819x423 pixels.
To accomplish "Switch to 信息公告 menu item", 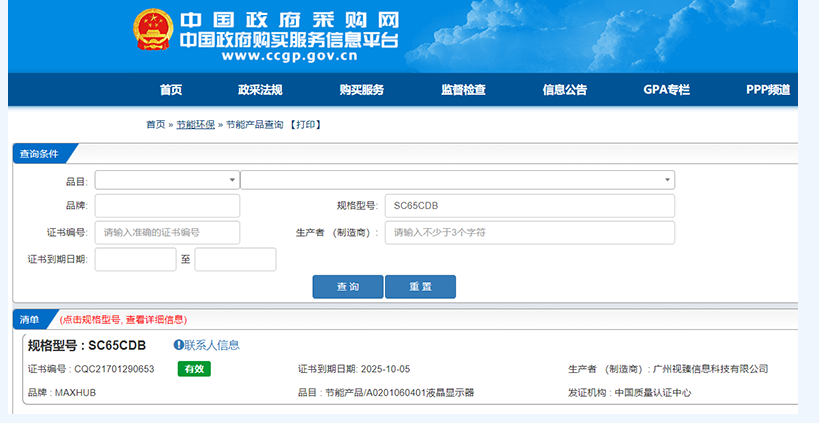I will [565, 90].
